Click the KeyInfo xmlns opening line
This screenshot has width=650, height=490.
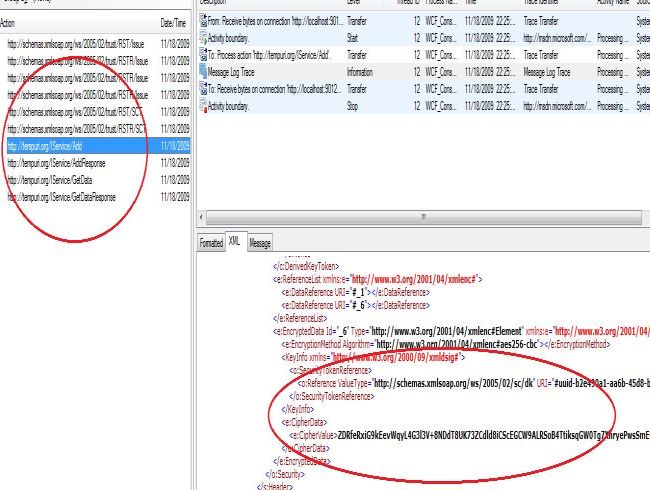coord(374,357)
